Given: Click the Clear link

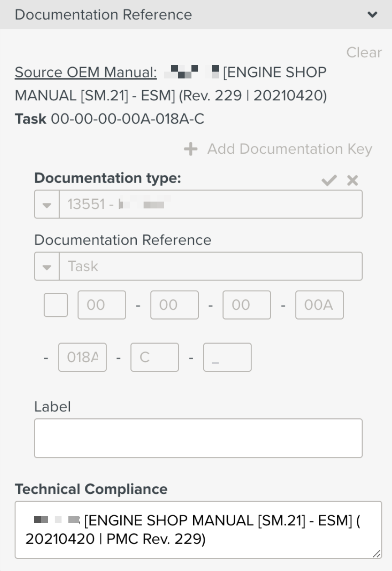Looking at the screenshot, I should tap(364, 52).
